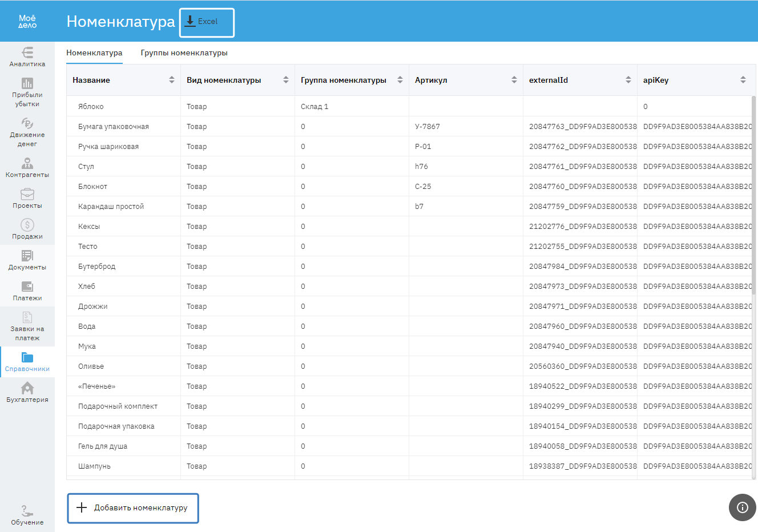Open the Аналитика sidebar section

[27, 57]
